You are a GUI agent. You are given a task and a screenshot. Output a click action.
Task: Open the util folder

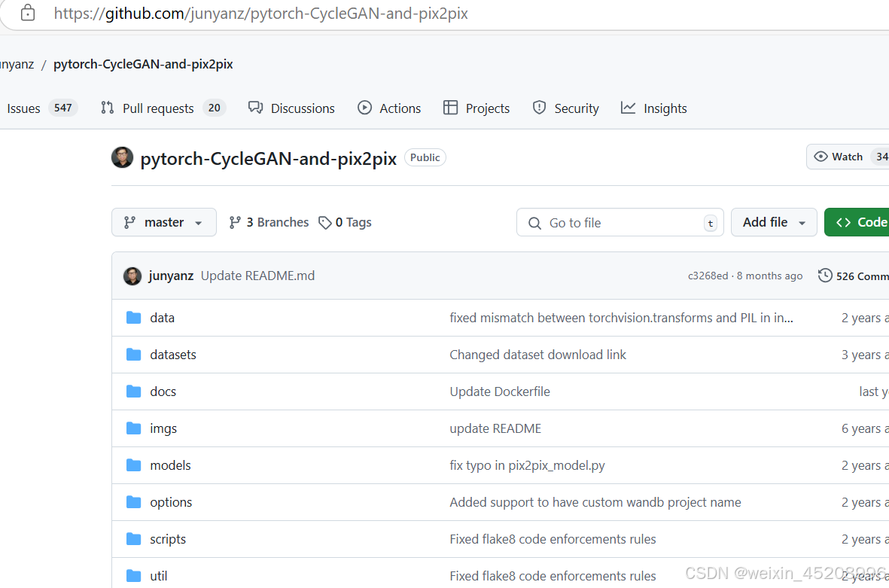158,575
